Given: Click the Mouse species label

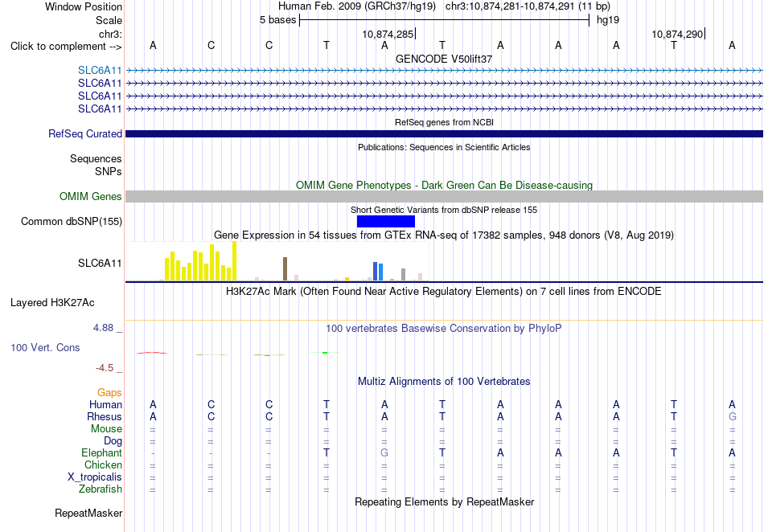Looking at the screenshot, I should tap(106, 429).
